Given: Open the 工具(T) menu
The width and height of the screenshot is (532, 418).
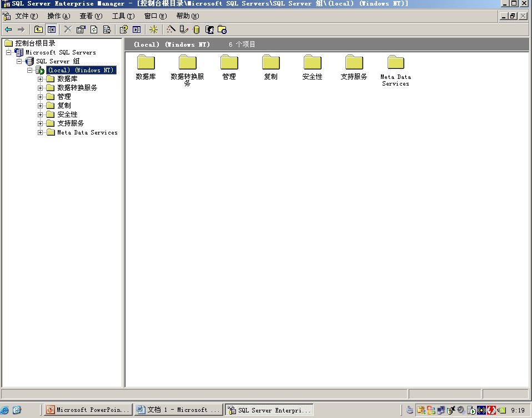Looking at the screenshot, I should tap(123, 16).
